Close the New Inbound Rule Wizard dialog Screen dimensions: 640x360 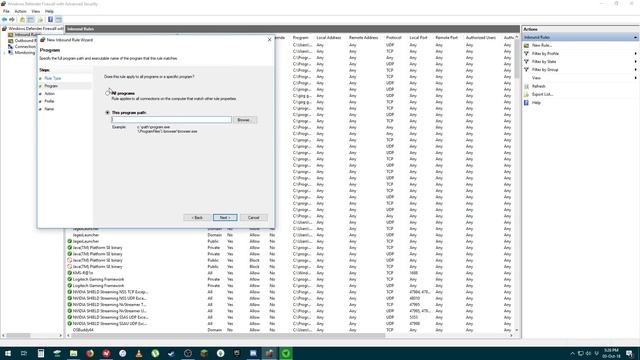(x=269, y=40)
